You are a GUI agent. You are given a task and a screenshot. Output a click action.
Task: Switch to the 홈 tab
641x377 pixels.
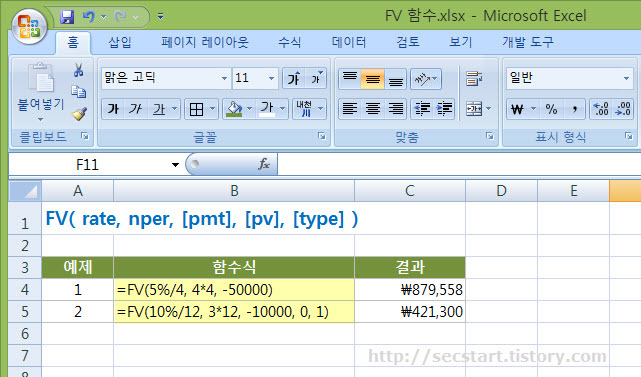click(x=73, y=42)
